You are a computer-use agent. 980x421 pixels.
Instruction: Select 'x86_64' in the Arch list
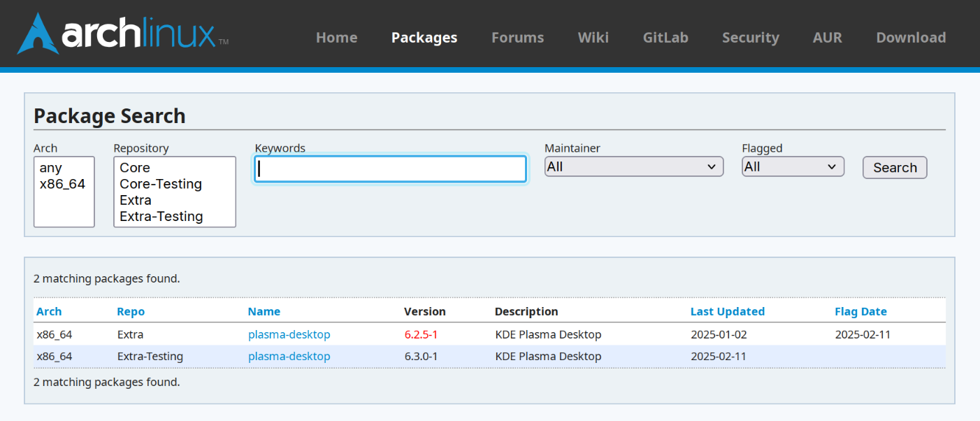point(64,184)
